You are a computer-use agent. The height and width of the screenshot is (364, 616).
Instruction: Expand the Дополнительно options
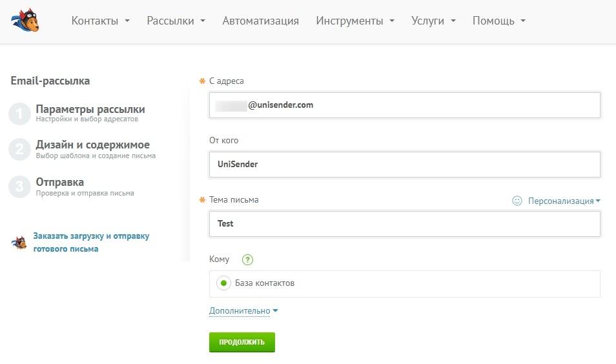243,310
